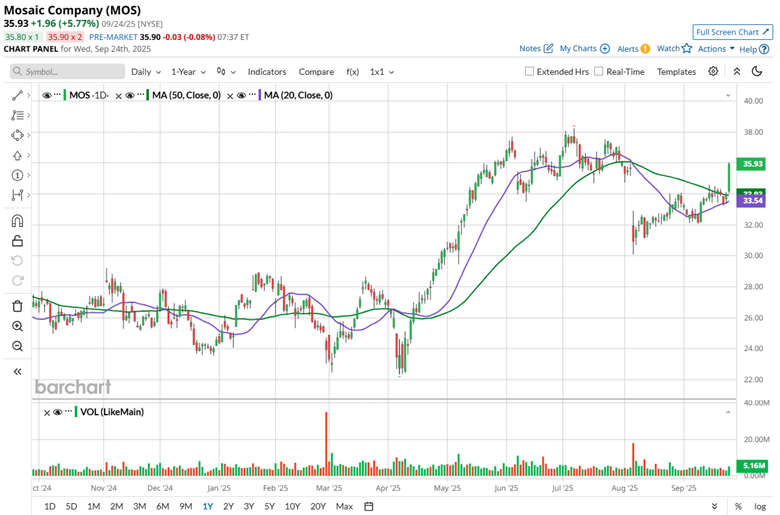Select the numbered annotation tool
This screenshot has height=515, width=780.
pyautogui.click(x=17, y=175)
